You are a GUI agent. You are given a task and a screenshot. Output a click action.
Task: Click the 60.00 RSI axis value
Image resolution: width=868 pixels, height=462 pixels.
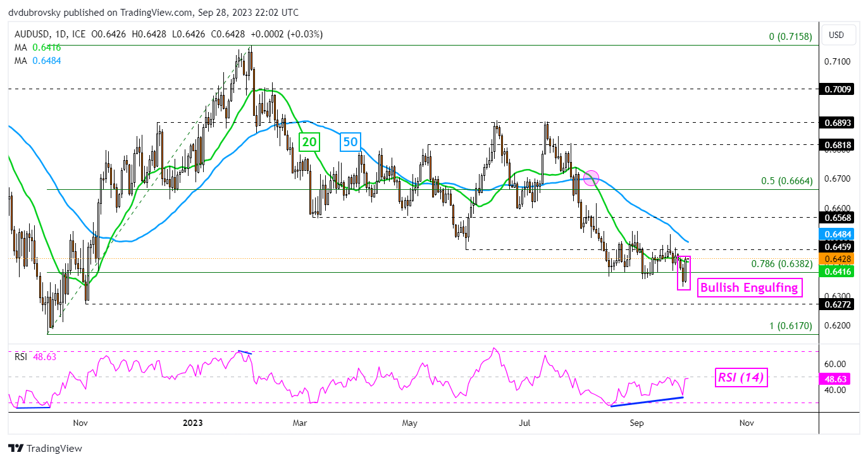(x=836, y=364)
